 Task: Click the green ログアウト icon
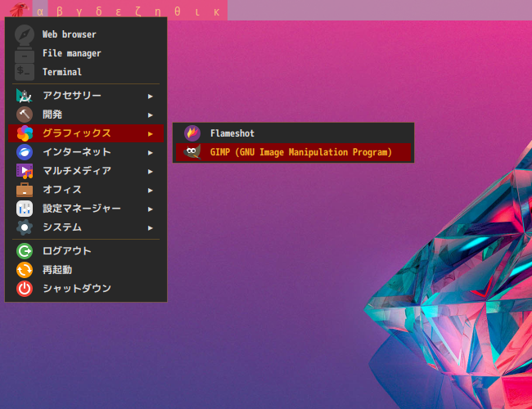(x=25, y=251)
